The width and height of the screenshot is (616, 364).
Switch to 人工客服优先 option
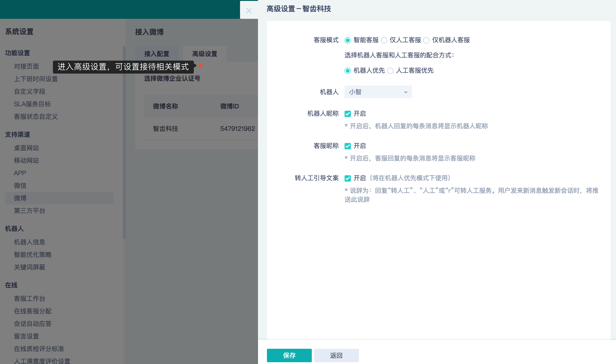(390, 71)
